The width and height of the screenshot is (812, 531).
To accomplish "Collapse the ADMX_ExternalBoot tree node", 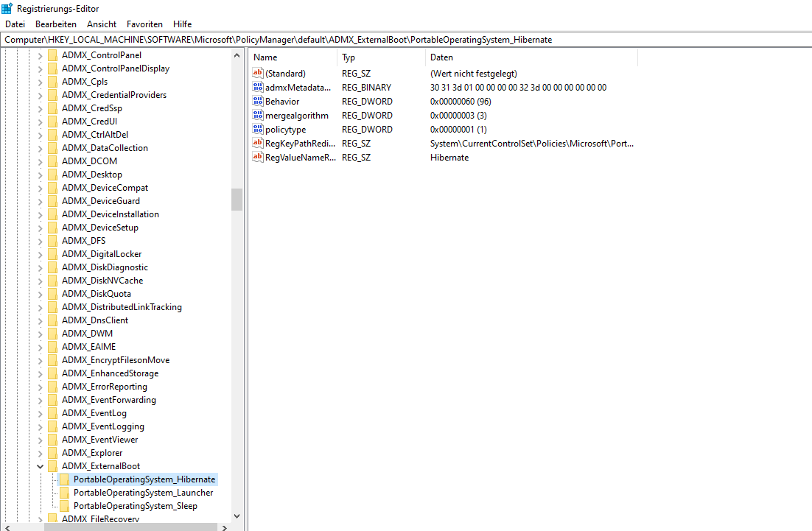I will coord(41,466).
